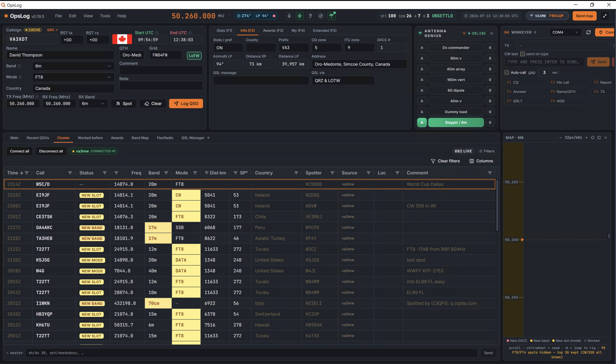Click the lightning bolt icon in the toolbar
The width and height of the screenshot is (616, 364).
(x=300, y=16)
